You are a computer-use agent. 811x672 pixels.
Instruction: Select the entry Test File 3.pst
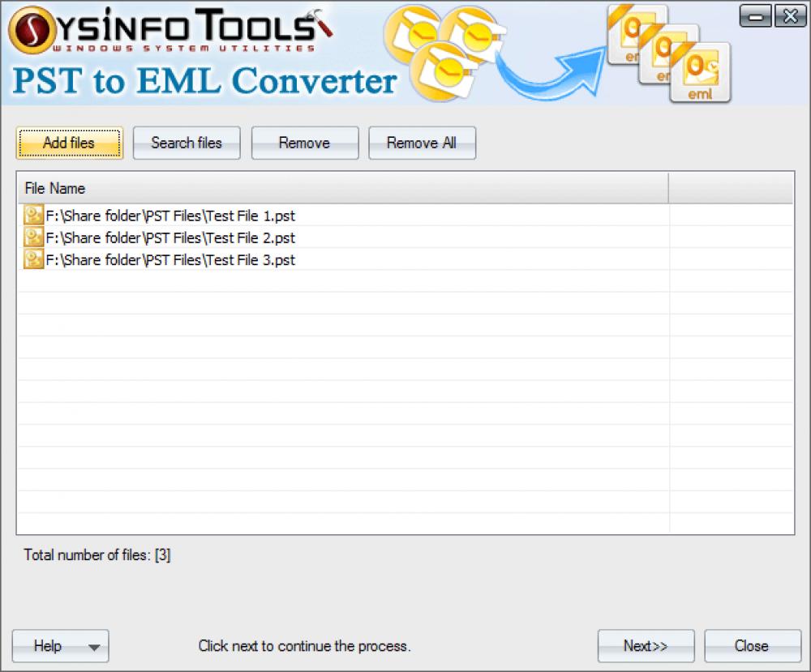coord(170,259)
